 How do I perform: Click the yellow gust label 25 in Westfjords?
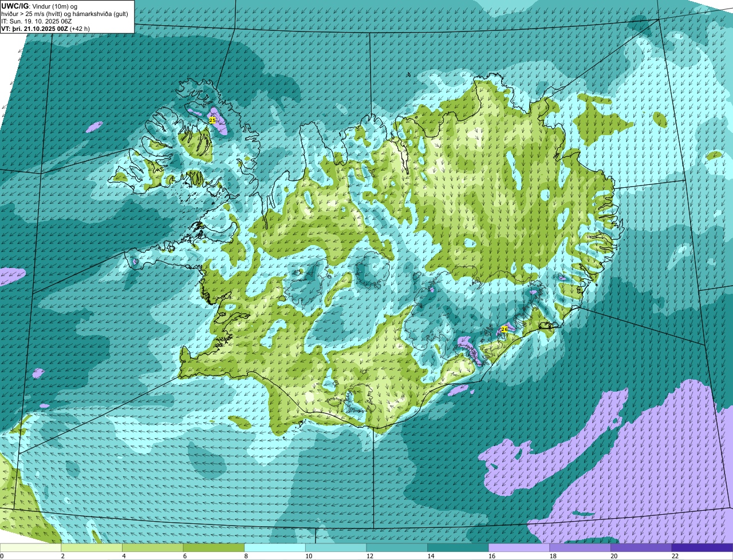tap(212, 120)
